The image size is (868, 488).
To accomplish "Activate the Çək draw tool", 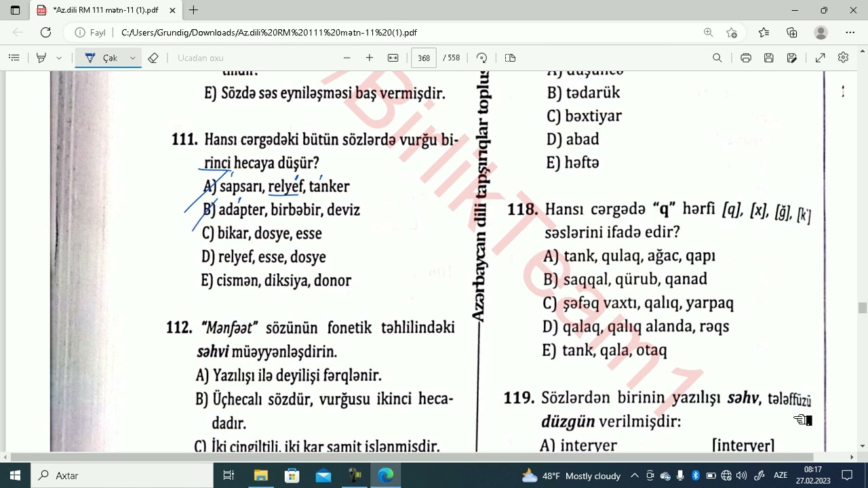I will (x=102, y=58).
